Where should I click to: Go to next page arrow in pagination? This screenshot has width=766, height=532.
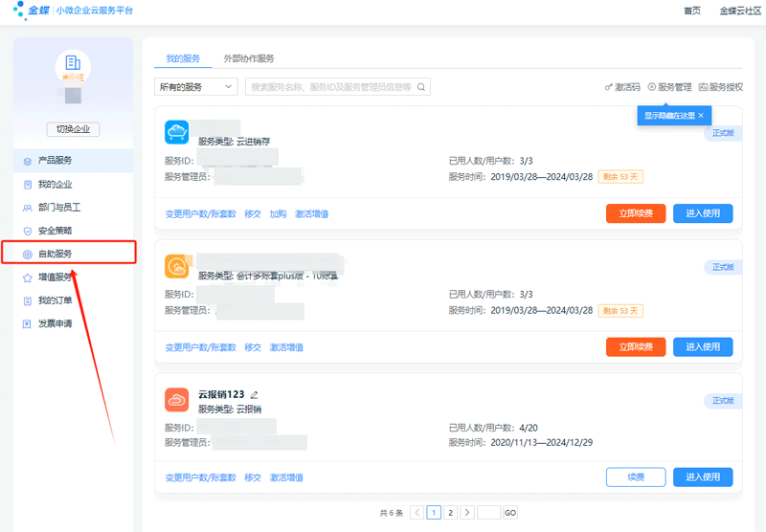tap(467, 513)
